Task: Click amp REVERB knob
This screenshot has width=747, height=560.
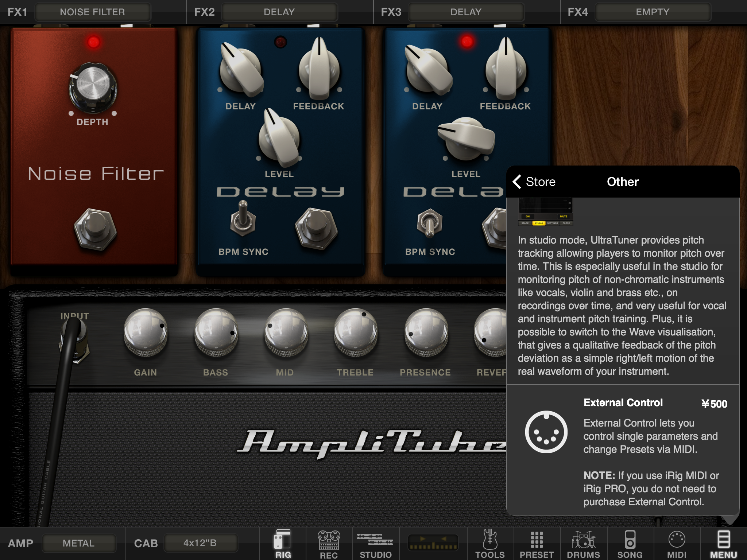Action: [491, 333]
